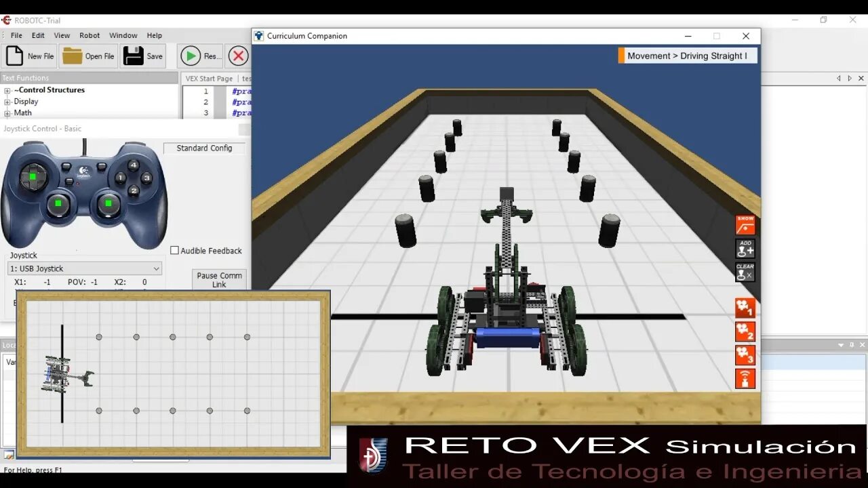868x488 pixels.
Task: Open the File menu
Action: (16, 35)
